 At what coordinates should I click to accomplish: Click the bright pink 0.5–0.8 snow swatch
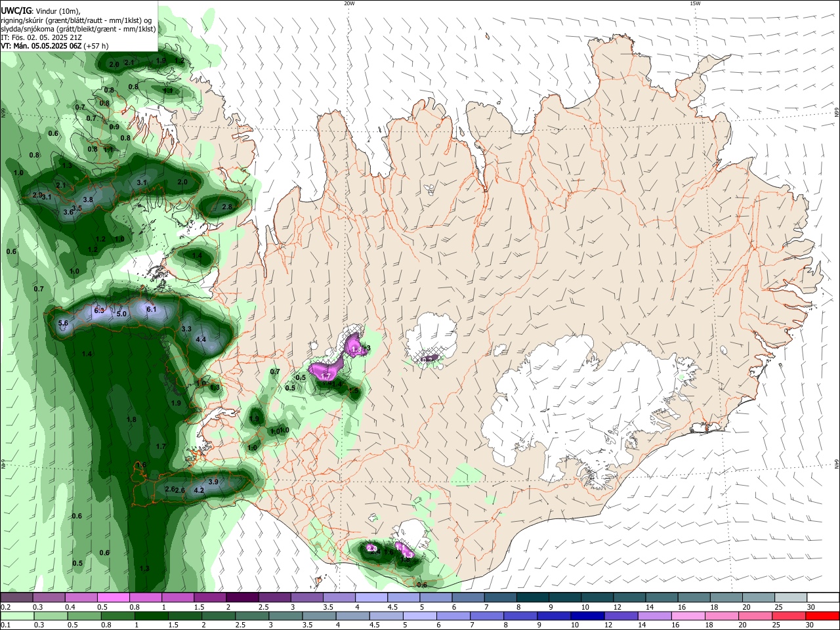113,598
